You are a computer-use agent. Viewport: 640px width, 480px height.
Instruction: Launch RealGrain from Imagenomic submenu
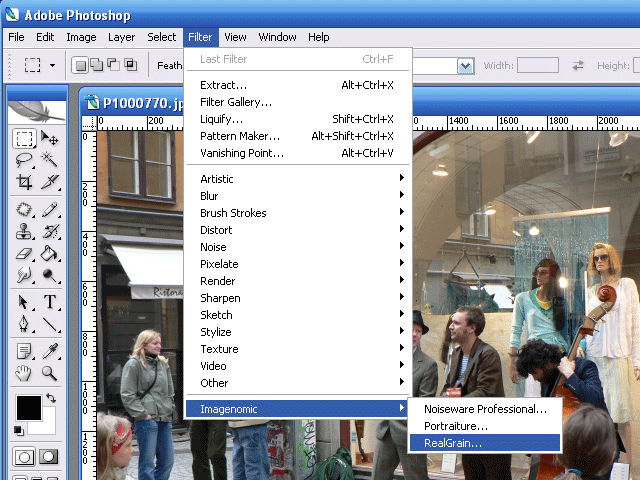tap(485, 443)
